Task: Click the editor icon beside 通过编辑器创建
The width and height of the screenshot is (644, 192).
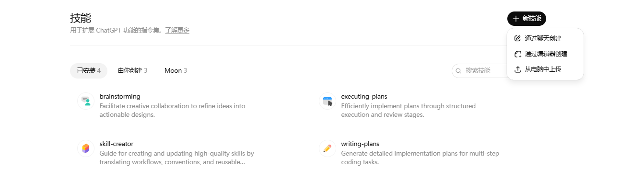Action: click(x=517, y=54)
